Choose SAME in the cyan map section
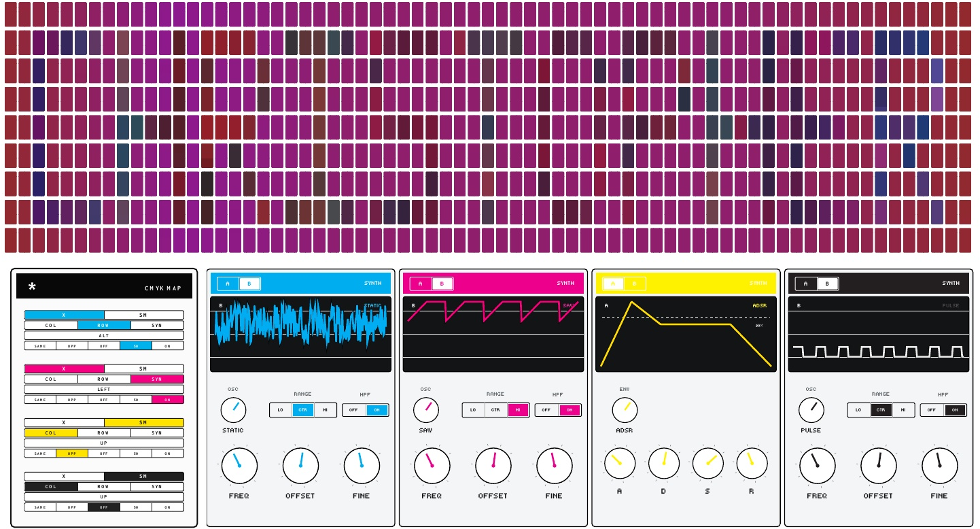Viewport: 980px width, 529px height. point(40,345)
